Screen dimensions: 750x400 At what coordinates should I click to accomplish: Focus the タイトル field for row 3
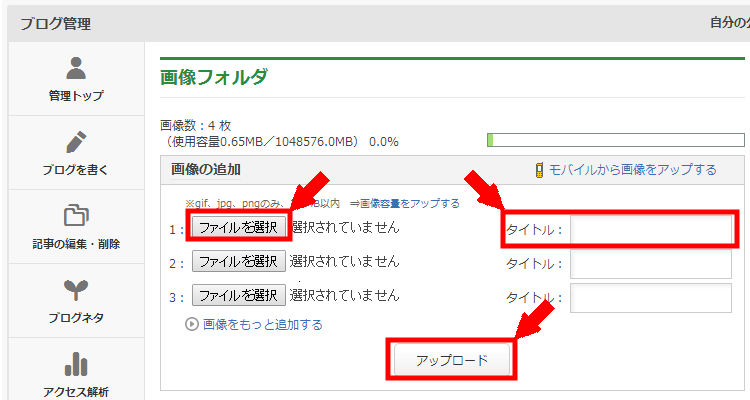[651, 298]
